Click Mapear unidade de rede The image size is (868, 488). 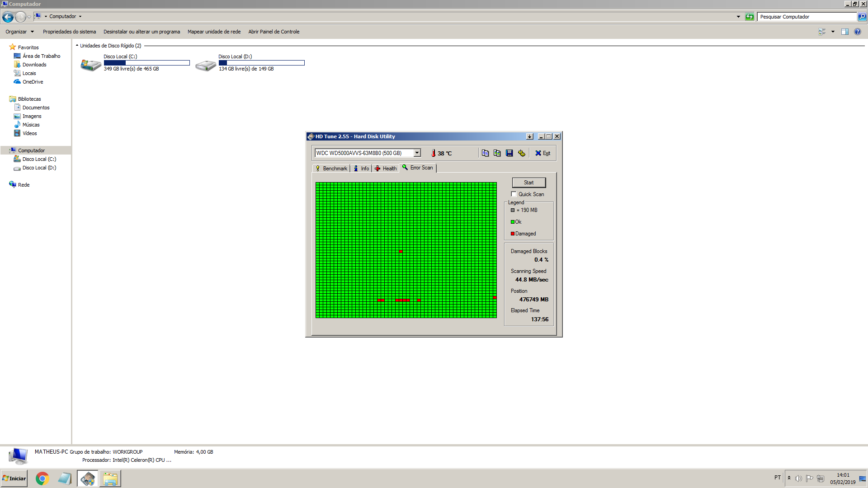click(x=214, y=32)
